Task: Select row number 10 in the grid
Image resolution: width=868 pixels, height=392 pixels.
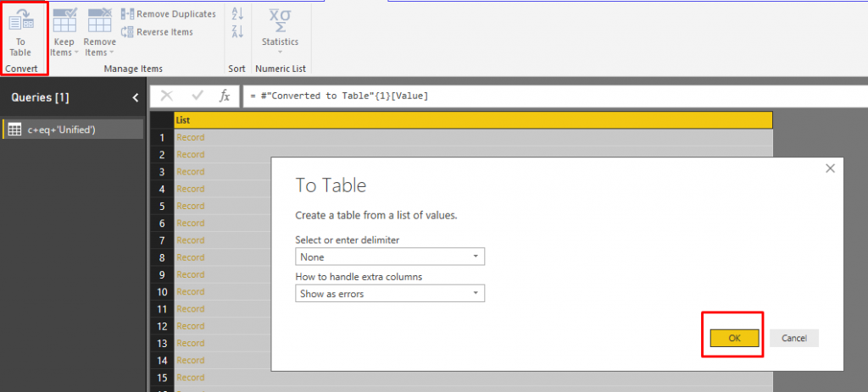Action: coord(162,291)
